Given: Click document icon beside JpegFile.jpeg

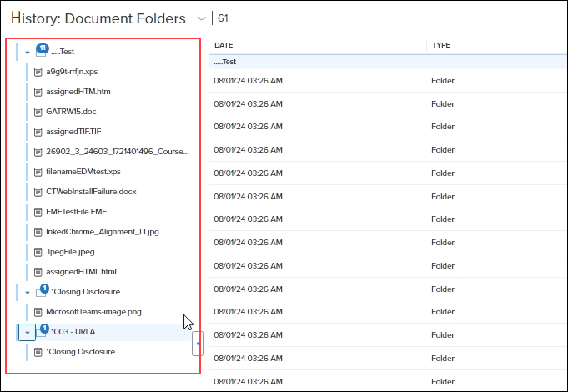Looking at the screenshot, I should [x=38, y=252].
